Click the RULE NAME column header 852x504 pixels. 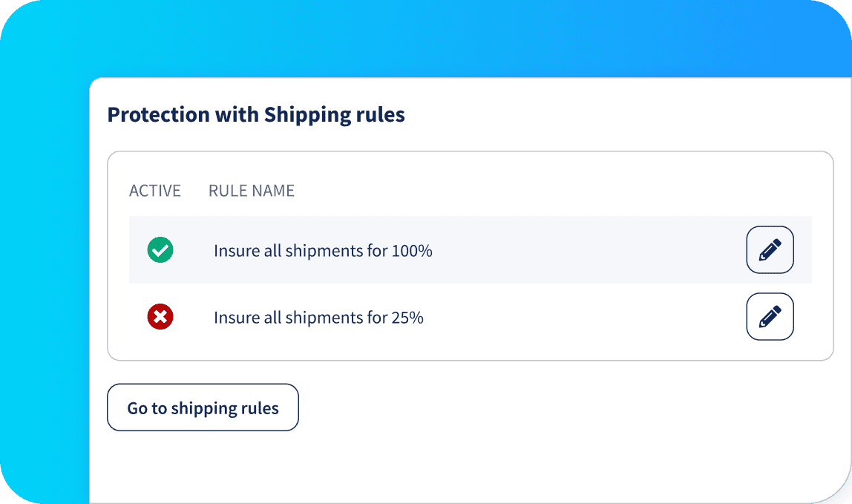tap(251, 191)
